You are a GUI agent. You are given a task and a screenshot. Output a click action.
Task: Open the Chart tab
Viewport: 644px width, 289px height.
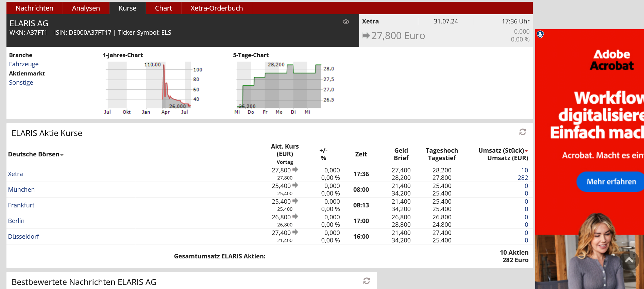163,8
